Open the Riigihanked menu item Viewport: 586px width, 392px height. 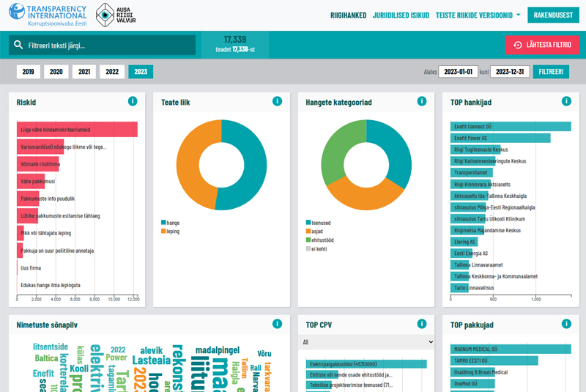coord(349,15)
